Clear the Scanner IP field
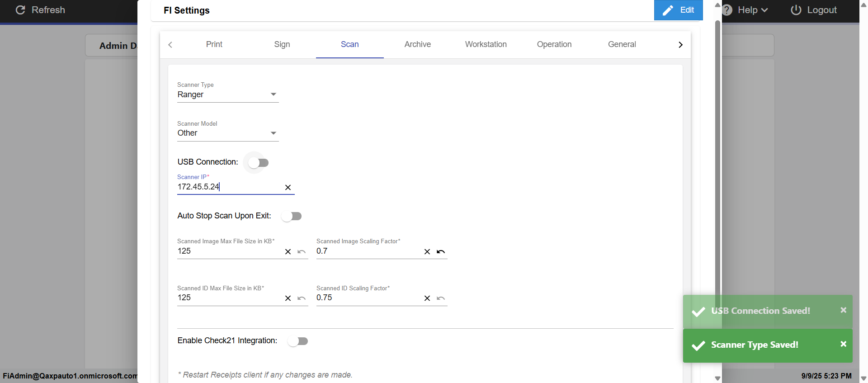 288,187
